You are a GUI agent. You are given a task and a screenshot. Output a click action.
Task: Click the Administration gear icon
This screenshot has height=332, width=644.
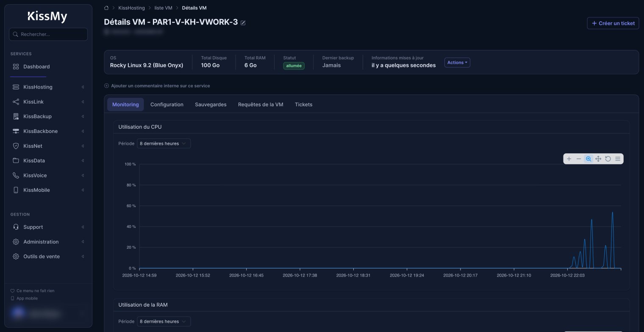pyautogui.click(x=16, y=242)
